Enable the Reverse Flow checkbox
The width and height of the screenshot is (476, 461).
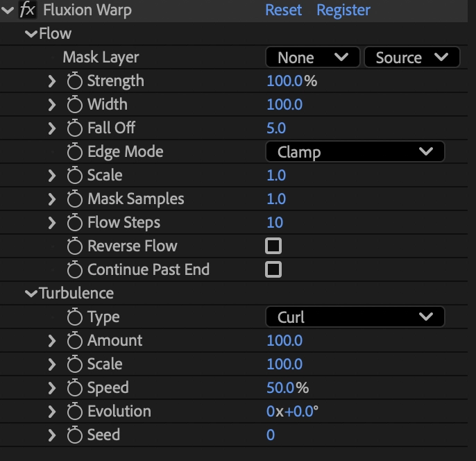coord(273,246)
